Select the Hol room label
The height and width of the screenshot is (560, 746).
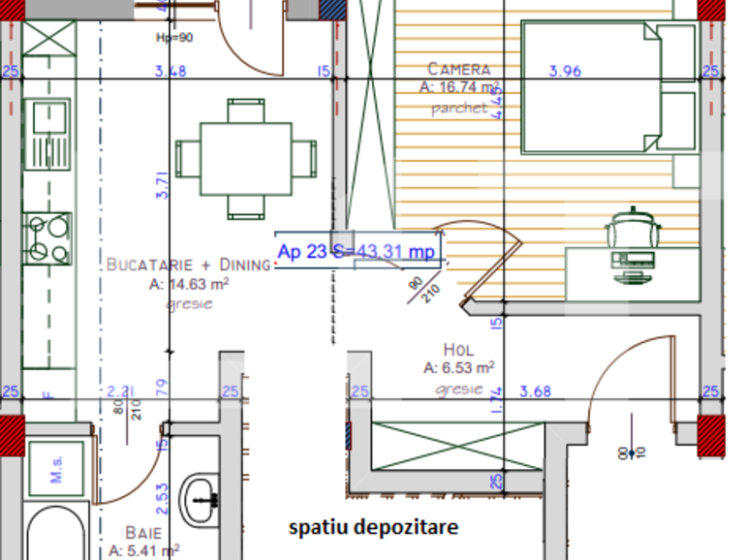pyautogui.click(x=458, y=350)
